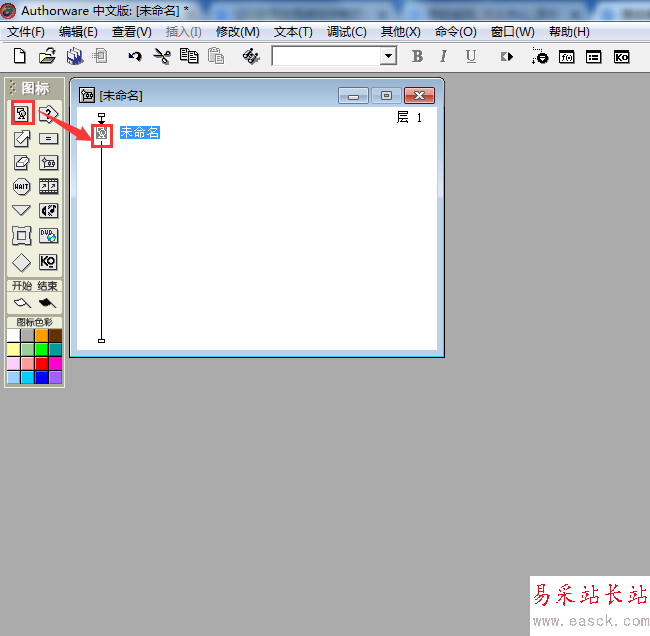The height and width of the screenshot is (636, 650).
Task: Click the Restart run button
Action: pyautogui.click(x=507, y=56)
